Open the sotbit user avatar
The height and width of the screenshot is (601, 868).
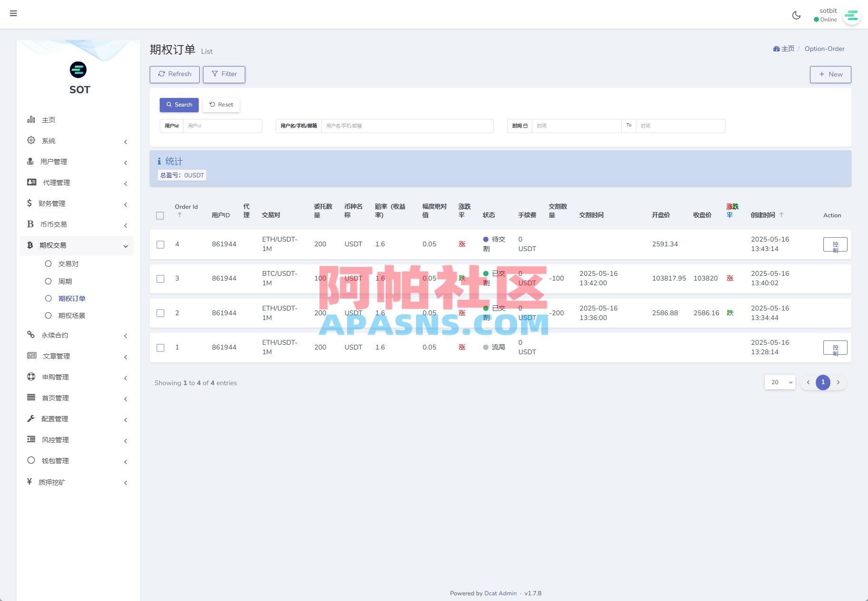[x=851, y=15]
